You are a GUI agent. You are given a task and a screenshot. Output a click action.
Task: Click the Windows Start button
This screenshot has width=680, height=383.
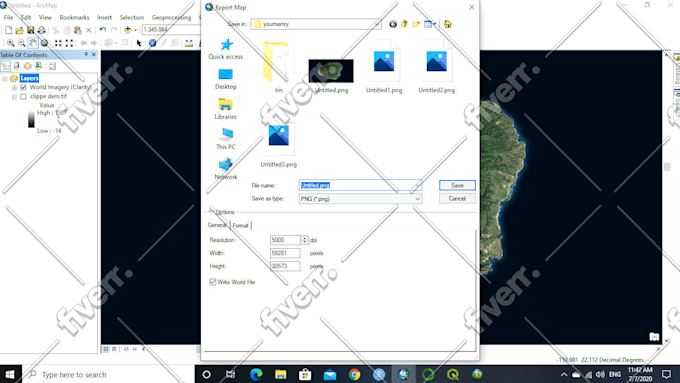10,374
